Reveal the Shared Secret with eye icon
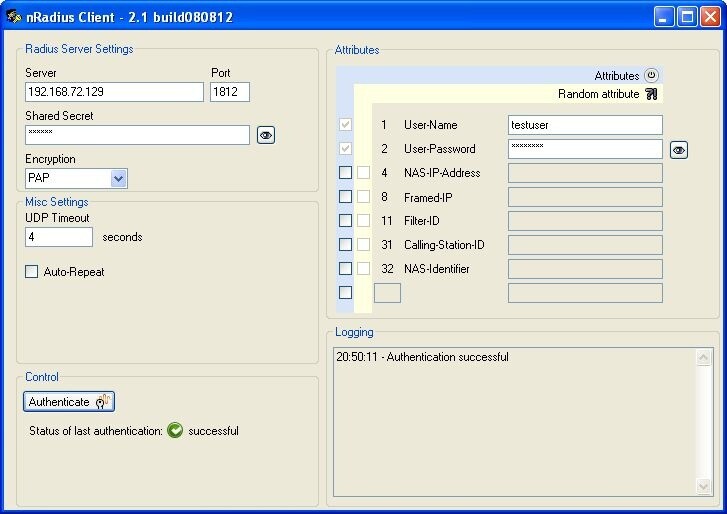This screenshot has height=514, width=727. pyautogui.click(x=265, y=135)
